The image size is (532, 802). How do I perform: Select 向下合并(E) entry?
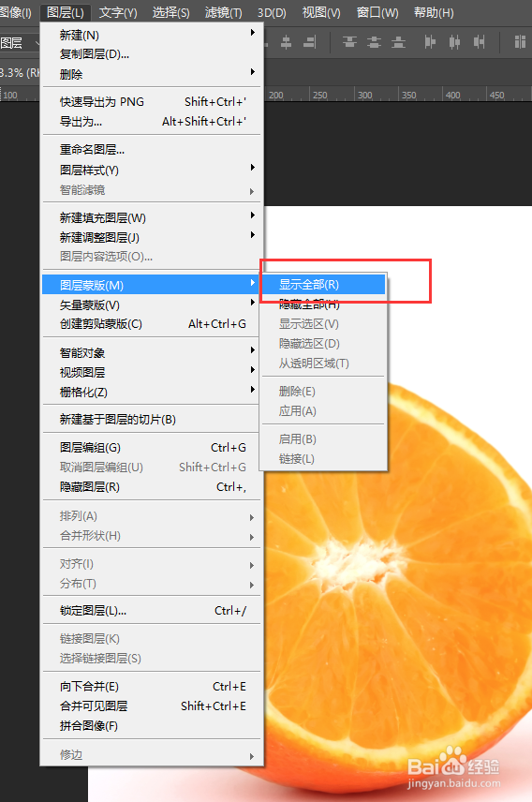[152, 687]
